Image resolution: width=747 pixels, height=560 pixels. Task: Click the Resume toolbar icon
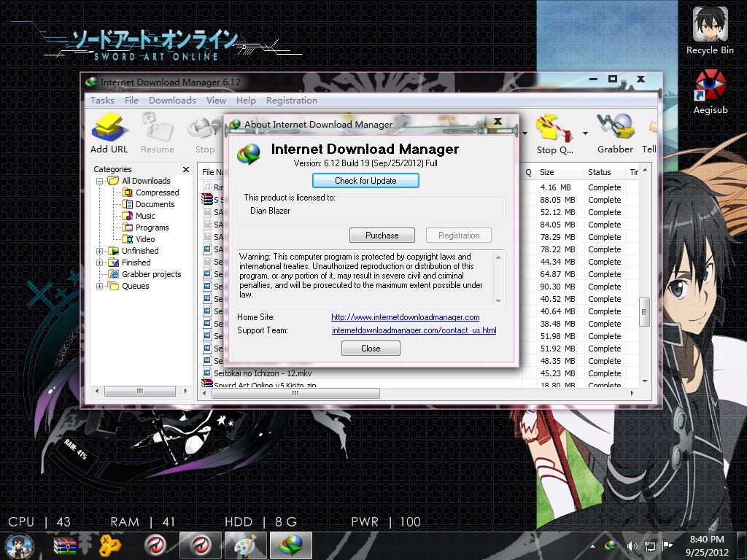pyautogui.click(x=158, y=133)
